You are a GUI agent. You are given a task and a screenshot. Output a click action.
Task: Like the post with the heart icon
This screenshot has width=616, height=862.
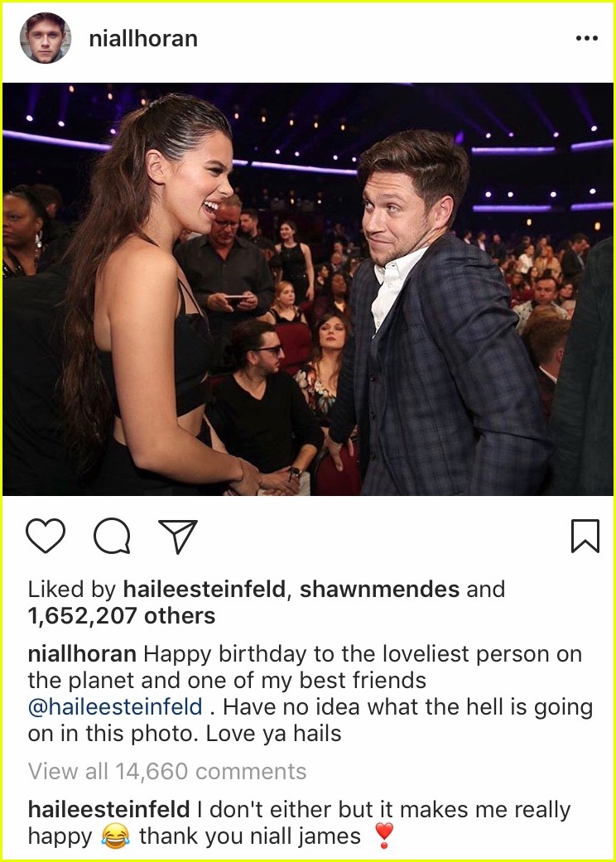point(46,536)
